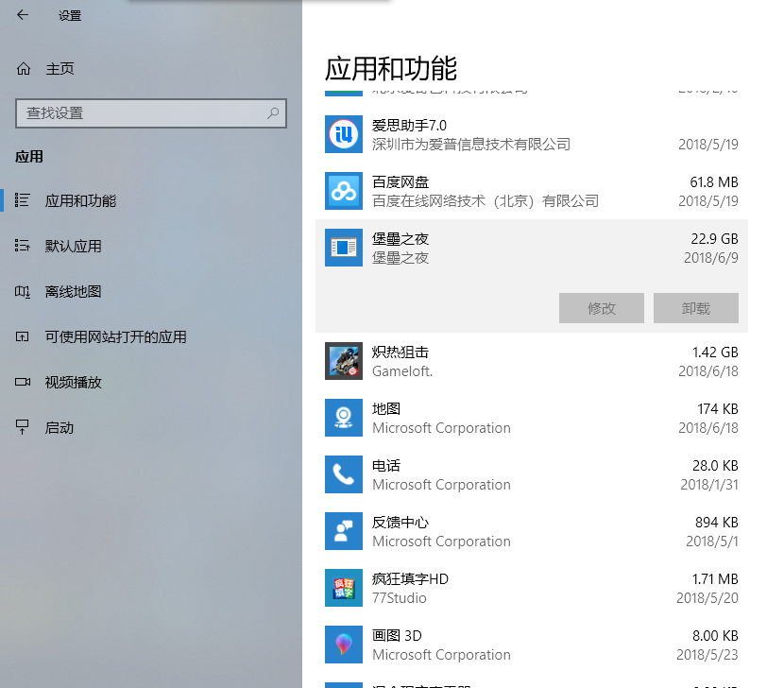Click the 77Studio publisher text
Viewport: 784px width, 688px height.
pos(399,598)
